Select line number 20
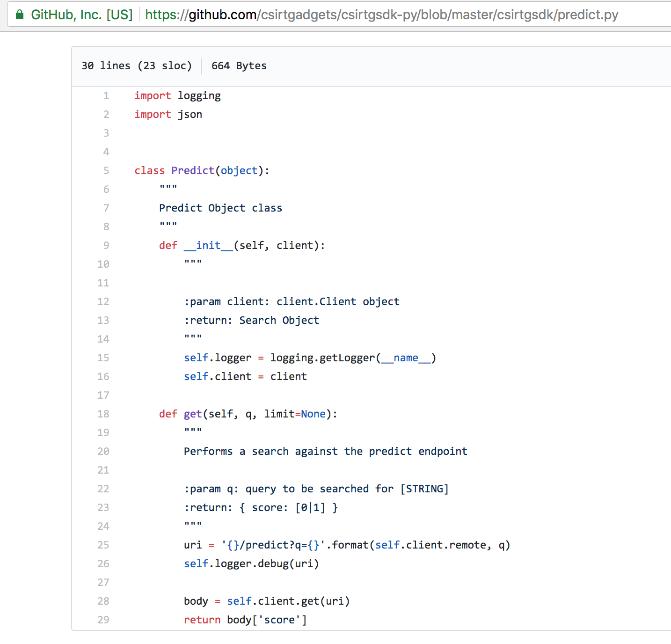 point(103,452)
